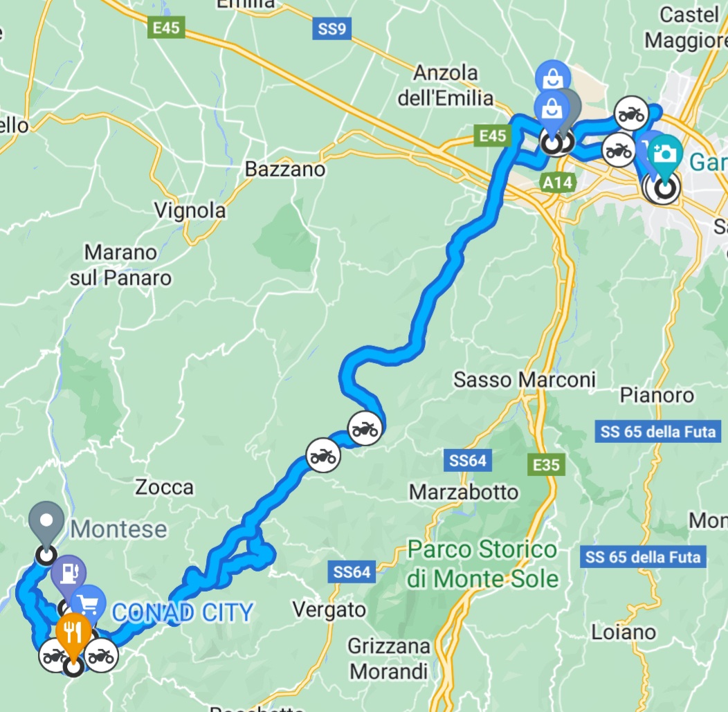Click the motorcycle marker just after route bend
728x712 pixels.
pos(365,429)
